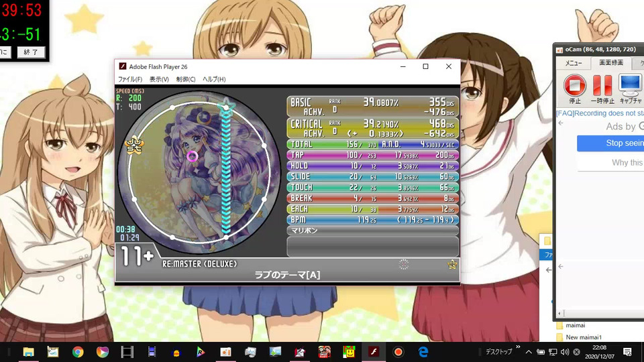Open the oCam red record icon in taskbar

click(398, 352)
